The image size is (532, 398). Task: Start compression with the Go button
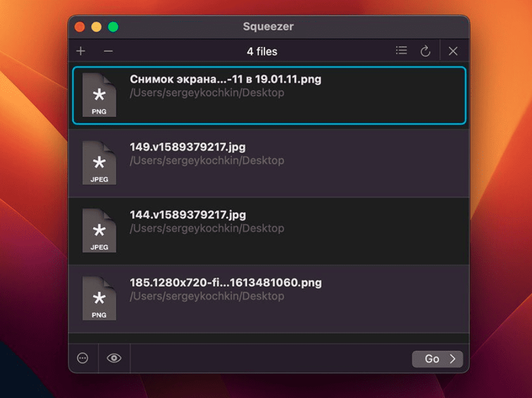point(438,359)
